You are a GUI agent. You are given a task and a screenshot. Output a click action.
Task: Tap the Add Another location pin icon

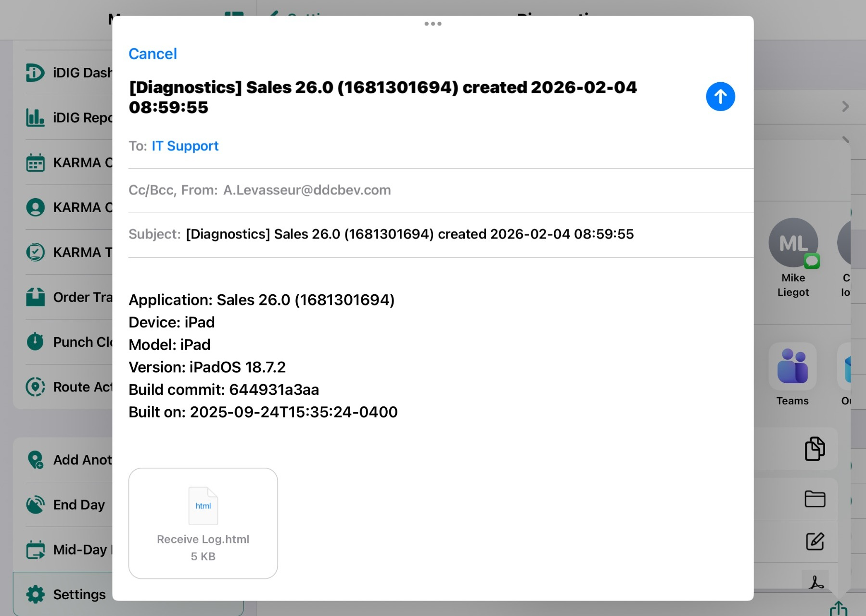point(36,460)
